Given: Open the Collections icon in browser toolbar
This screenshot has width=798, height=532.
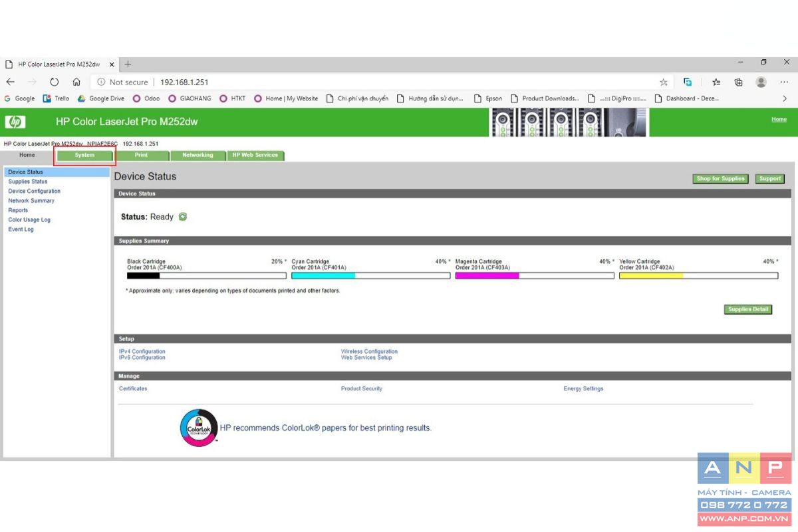Looking at the screenshot, I should (738, 82).
